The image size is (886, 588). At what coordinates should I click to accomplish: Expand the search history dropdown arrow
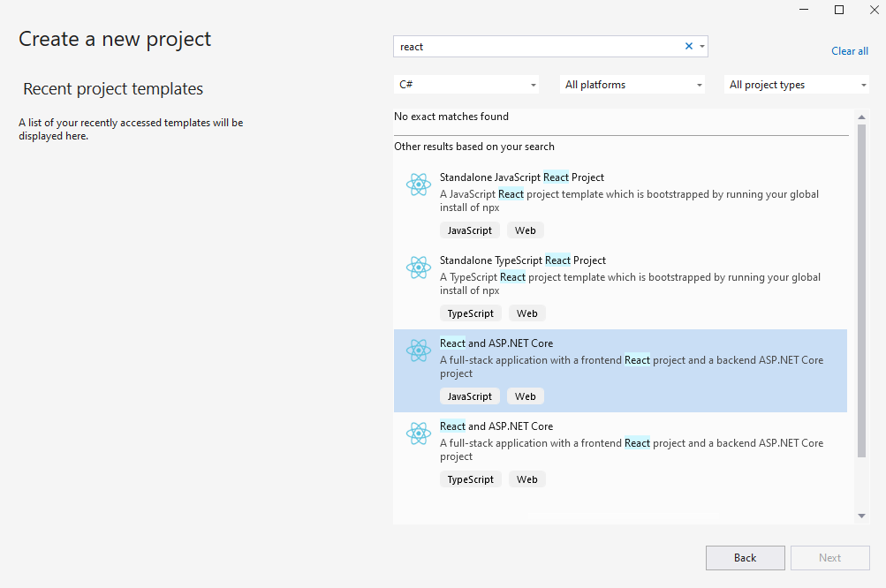click(702, 47)
